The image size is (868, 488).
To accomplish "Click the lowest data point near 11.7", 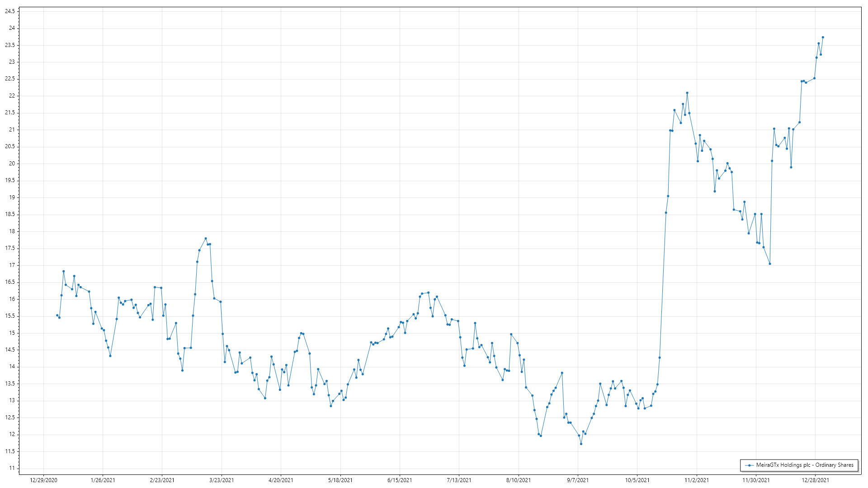I will (x=581, y=444).
